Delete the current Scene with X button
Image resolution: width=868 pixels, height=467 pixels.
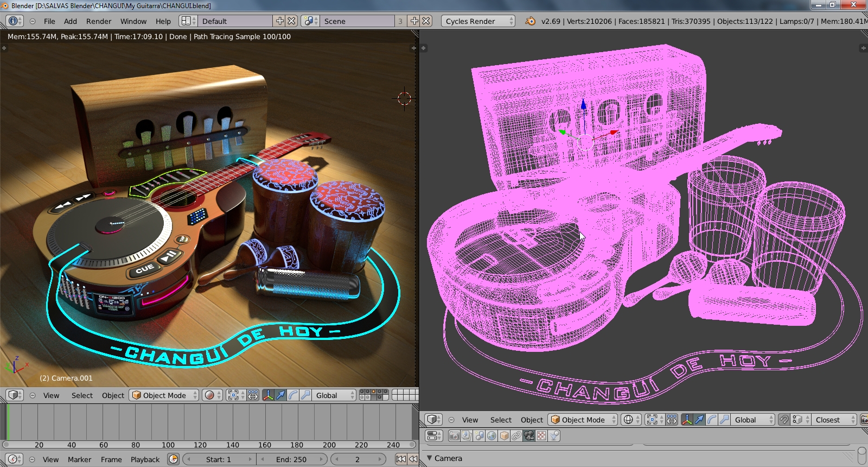point(426,21)
